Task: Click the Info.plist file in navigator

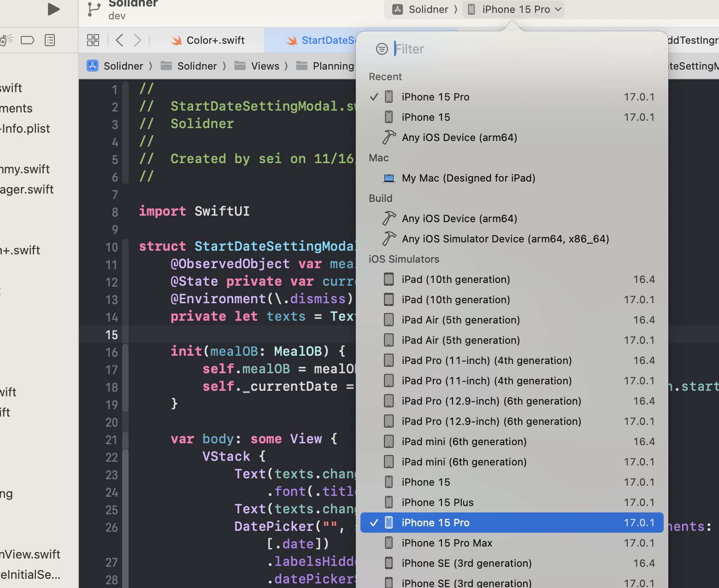Action: (x=25, y=129)
